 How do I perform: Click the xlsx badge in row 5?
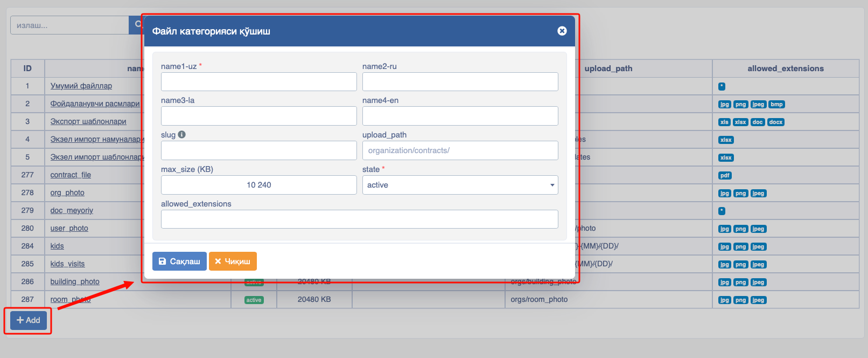coord(726,157)
